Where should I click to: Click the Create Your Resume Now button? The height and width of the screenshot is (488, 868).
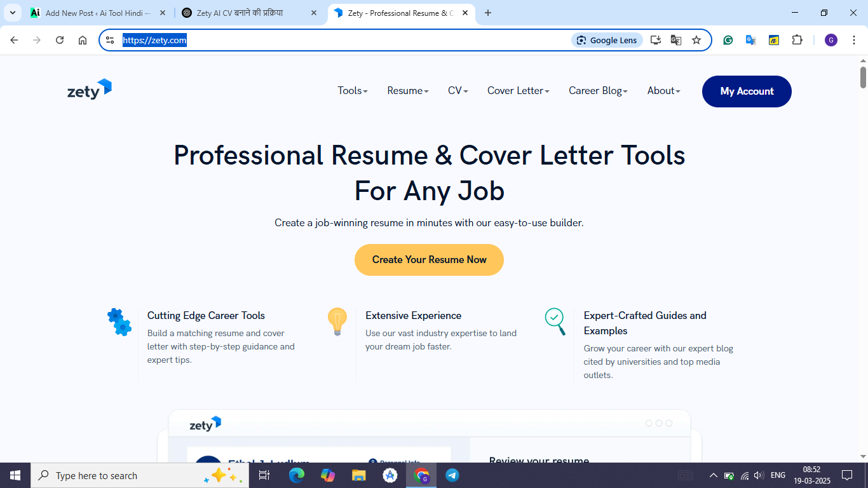(x=429, y=260)
